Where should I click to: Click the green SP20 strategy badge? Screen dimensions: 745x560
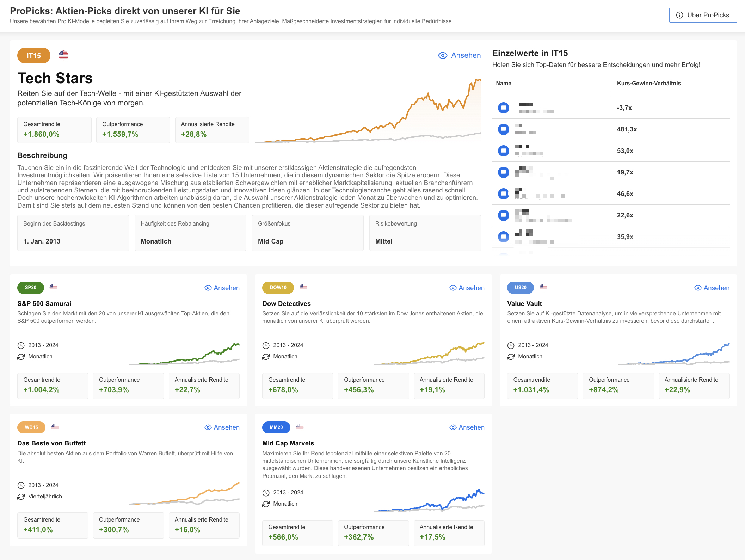(x=31, y=288)
